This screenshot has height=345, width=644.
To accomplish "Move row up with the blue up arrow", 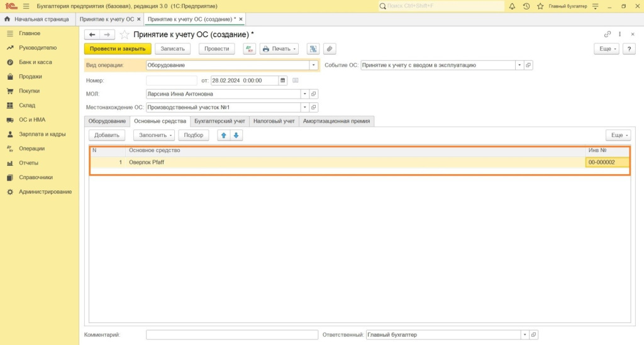I will coord(223,135).
